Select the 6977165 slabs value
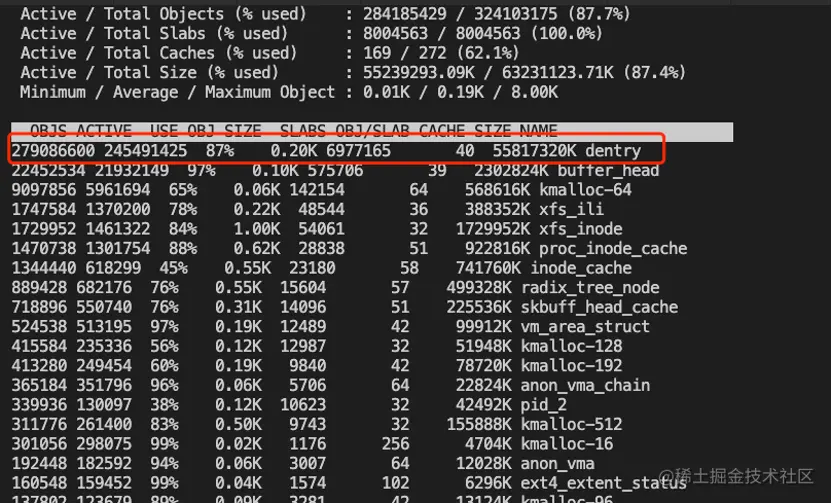Image resolution: width=832 pixels, height=504 pixels. (358, 151)
